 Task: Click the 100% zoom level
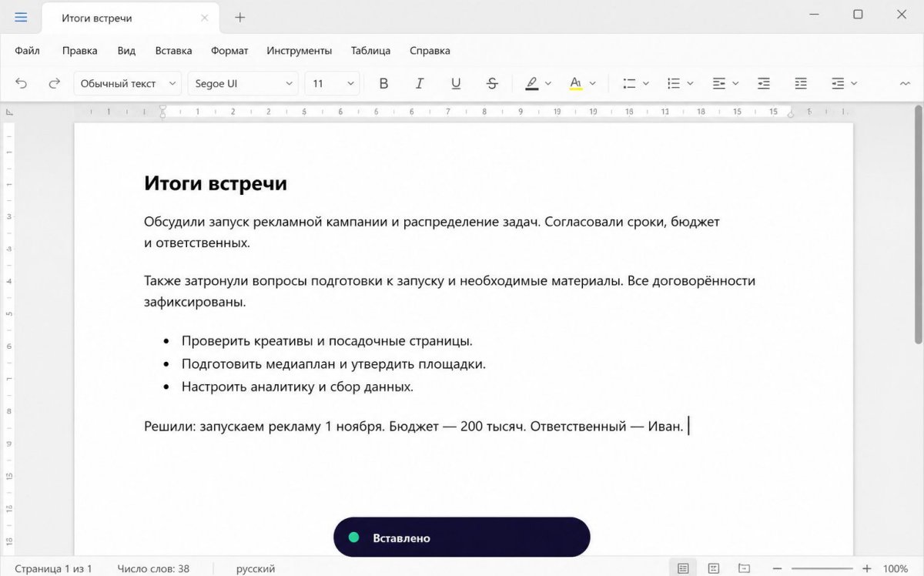[x=896, y=568]
